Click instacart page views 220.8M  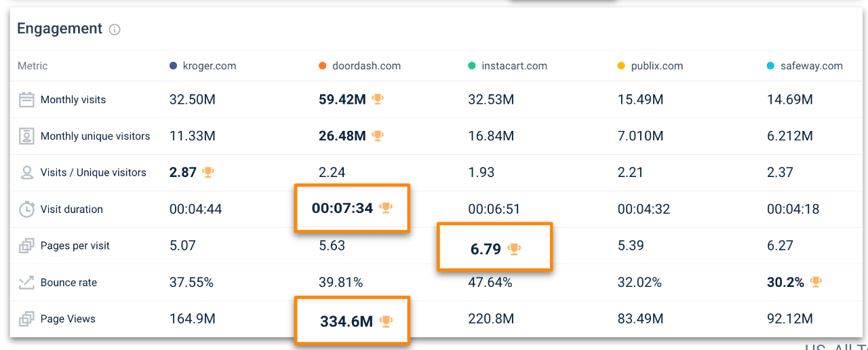pos(491,319)
